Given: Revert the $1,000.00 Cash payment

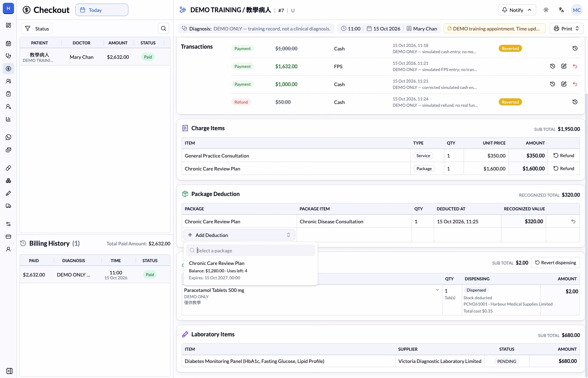Looking at the screenshot, I should [575, 84].
